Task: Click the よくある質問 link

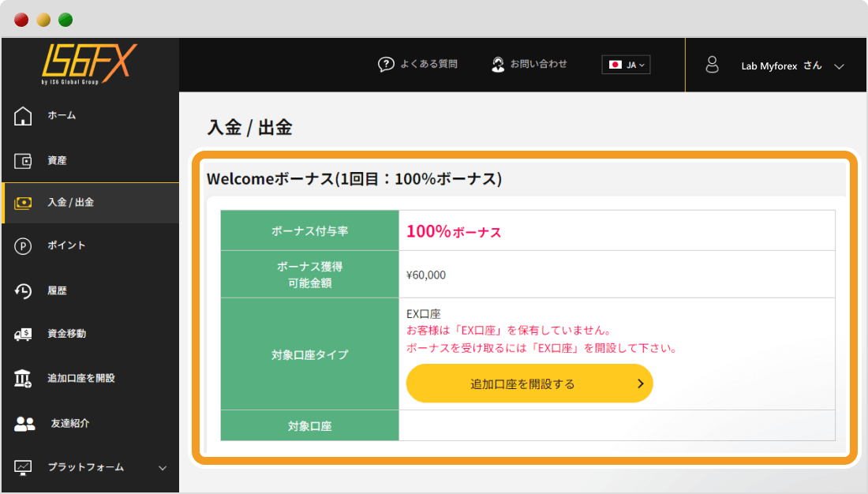Action: point(429,64)
